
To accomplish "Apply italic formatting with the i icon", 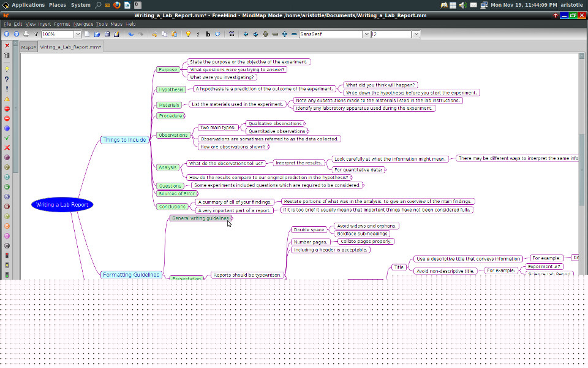I will 198,34.
